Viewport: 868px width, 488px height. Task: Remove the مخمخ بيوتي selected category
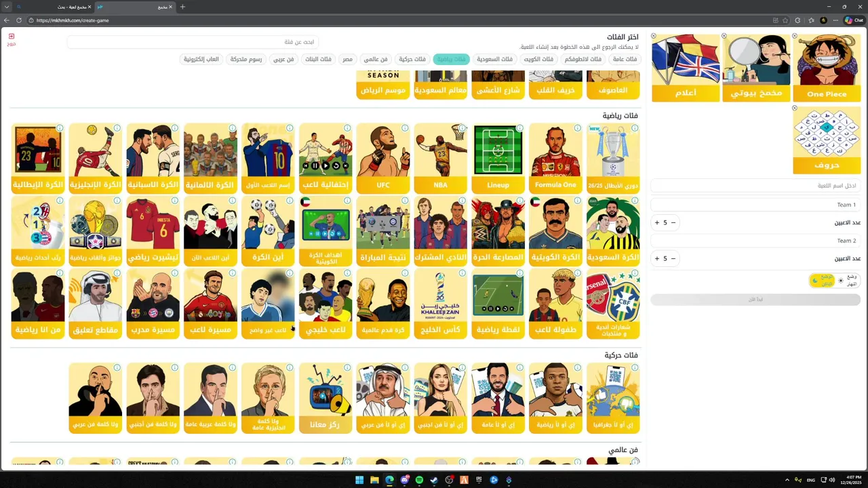[724, 36]
